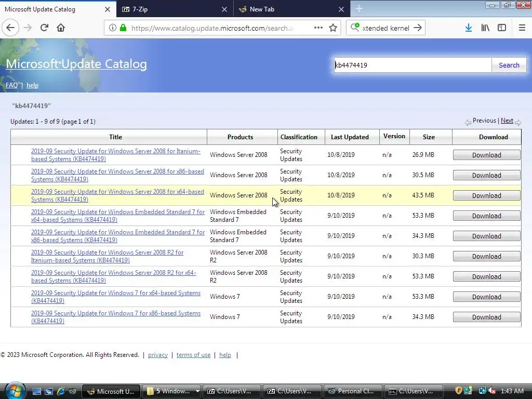Click the 1:43 AM taskbar clock

pos(512,391)
